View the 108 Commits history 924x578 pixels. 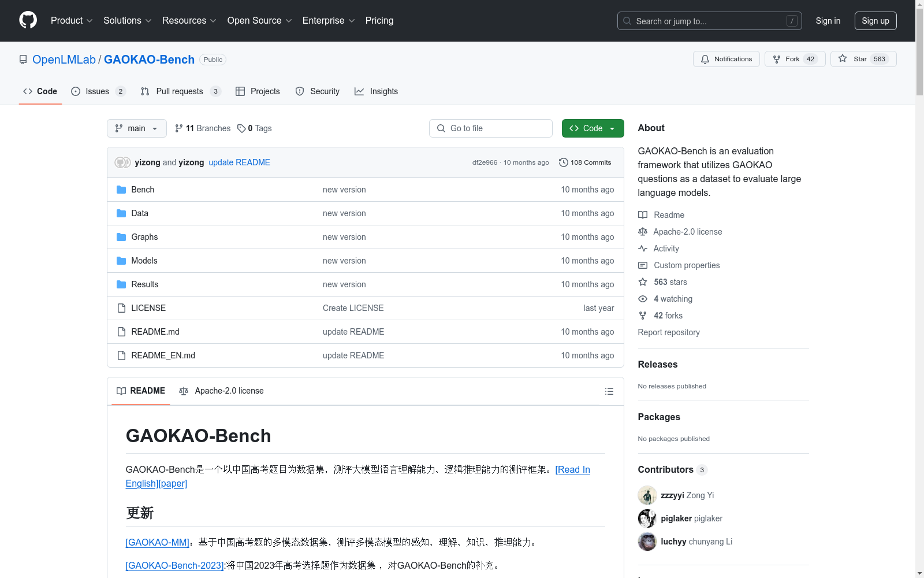585,162
